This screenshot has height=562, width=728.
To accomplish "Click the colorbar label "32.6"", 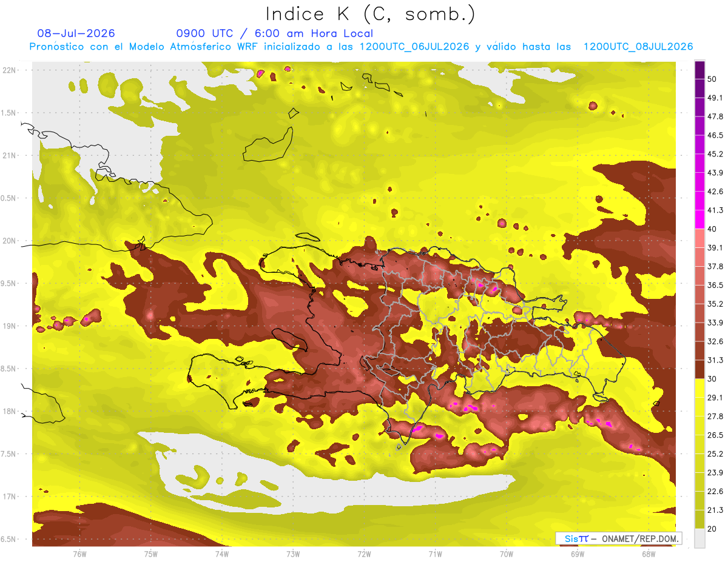I will 715,341.
